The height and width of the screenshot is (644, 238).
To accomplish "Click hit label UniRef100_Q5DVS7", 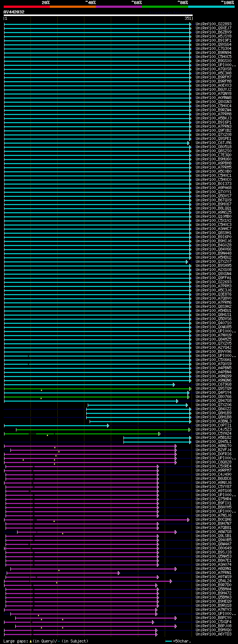I will 213,196.
